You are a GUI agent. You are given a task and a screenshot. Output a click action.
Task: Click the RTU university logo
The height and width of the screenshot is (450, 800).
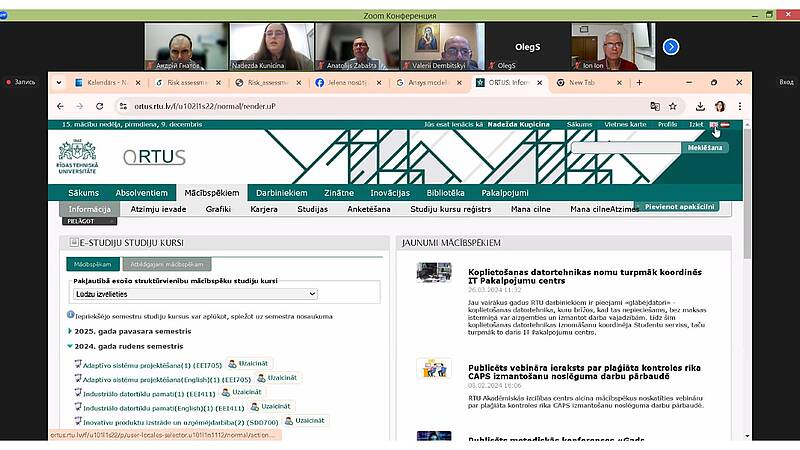pos(77,157)
